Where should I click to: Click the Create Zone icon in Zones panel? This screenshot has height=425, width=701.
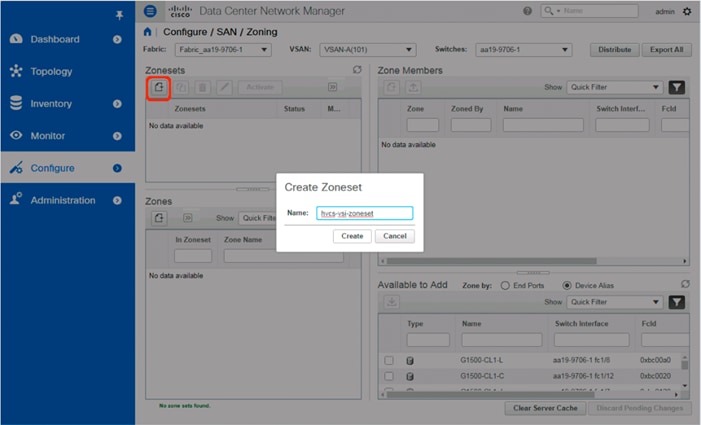[159, 218]
